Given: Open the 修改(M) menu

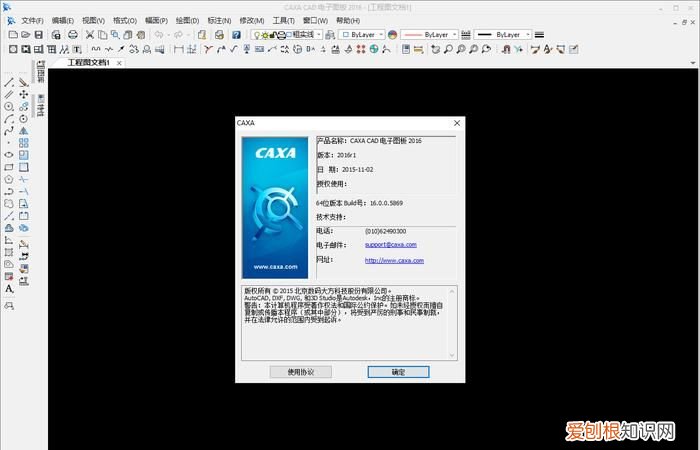Looking at the screenshot, I should coord(252,21).
